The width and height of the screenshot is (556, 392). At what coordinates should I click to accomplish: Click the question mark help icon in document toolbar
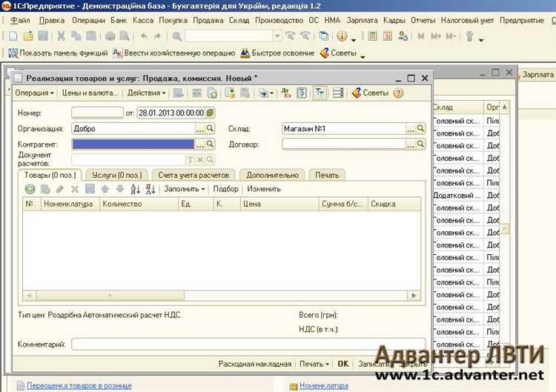pos(399,93)
